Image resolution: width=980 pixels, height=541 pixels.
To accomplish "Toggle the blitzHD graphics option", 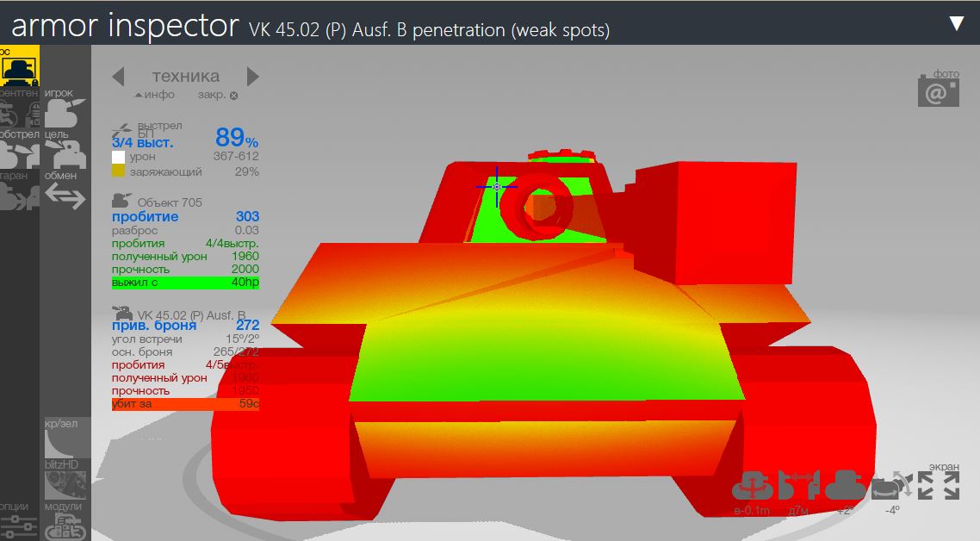I will 65,480.
